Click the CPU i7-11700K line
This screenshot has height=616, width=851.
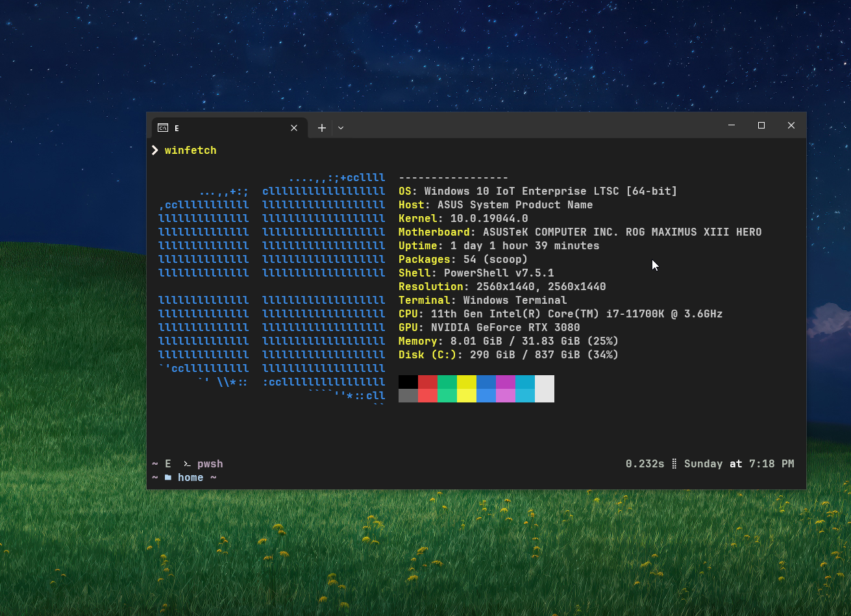tap(561, 314)
